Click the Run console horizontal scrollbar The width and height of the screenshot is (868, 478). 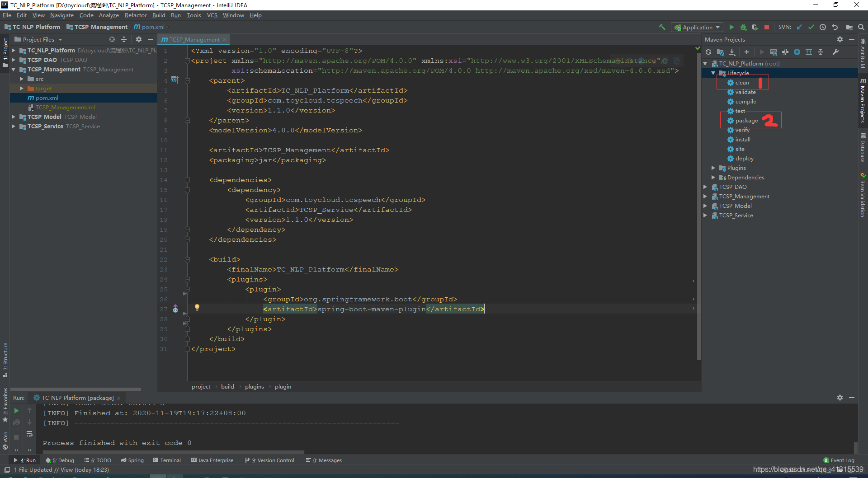[x=173, y=451]
